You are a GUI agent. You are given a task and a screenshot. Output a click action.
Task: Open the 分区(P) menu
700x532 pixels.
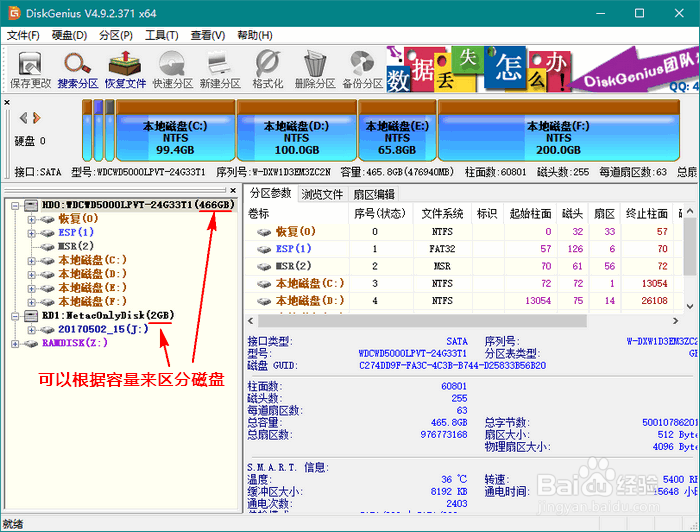(x=116, y=35)
